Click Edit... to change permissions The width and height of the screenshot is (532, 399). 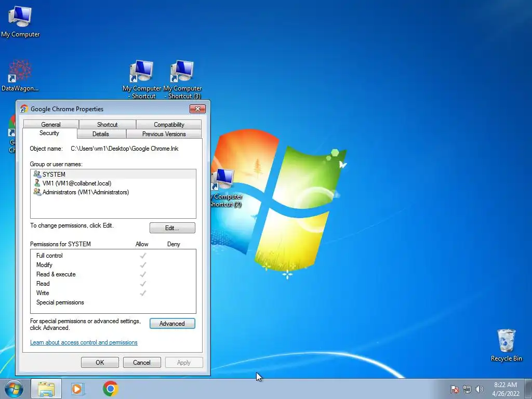172,228
